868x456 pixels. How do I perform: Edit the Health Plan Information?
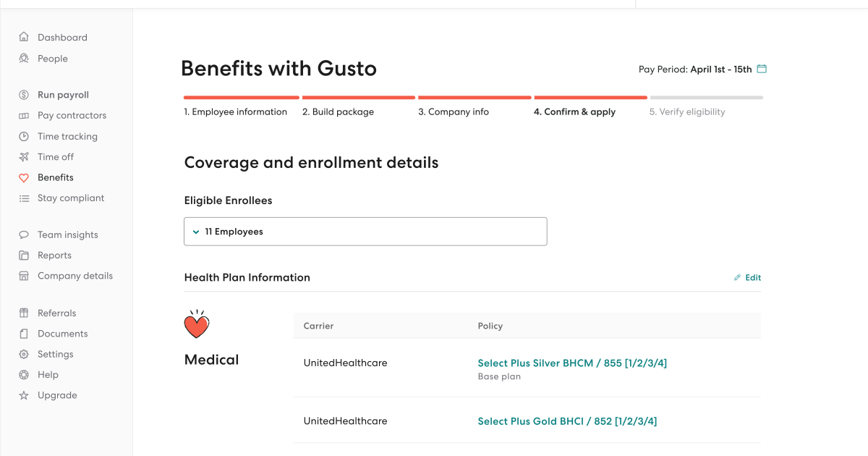748,278
